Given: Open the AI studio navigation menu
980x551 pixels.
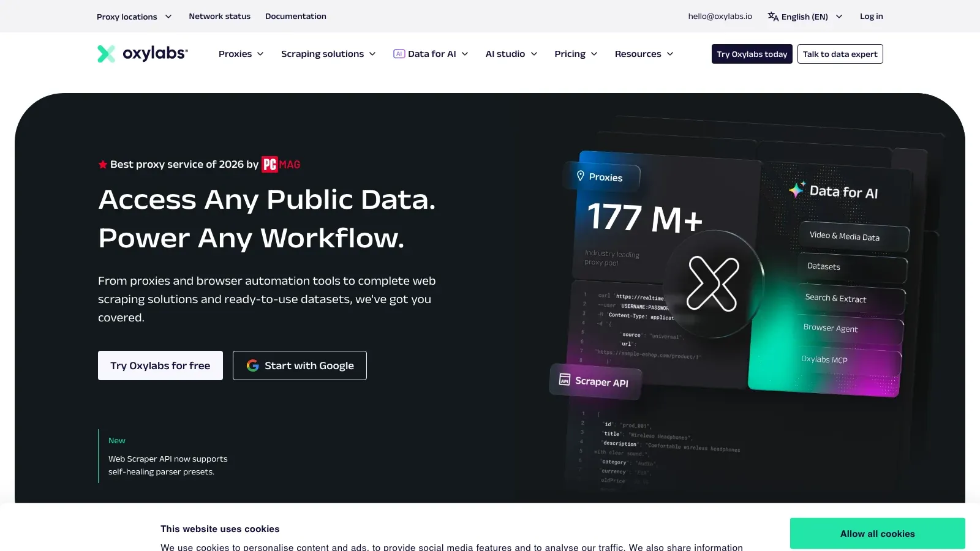Looking at the screenshot, I should coord(511,54).
